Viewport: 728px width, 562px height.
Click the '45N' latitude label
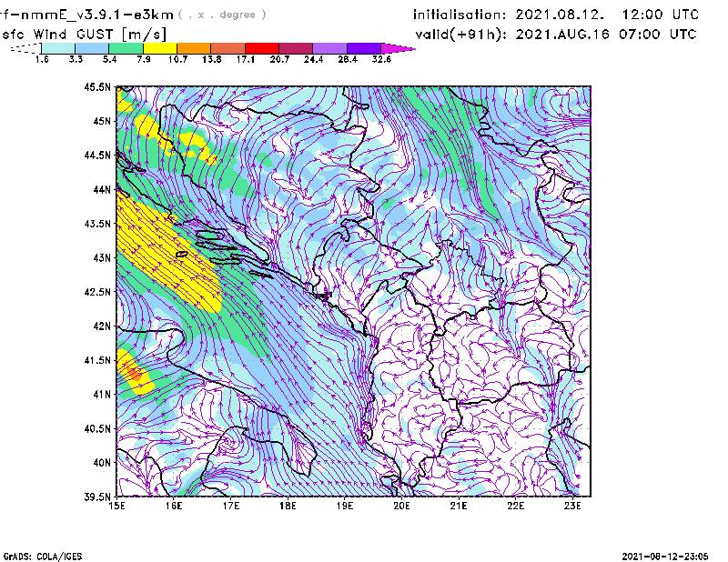click(102, 121)
